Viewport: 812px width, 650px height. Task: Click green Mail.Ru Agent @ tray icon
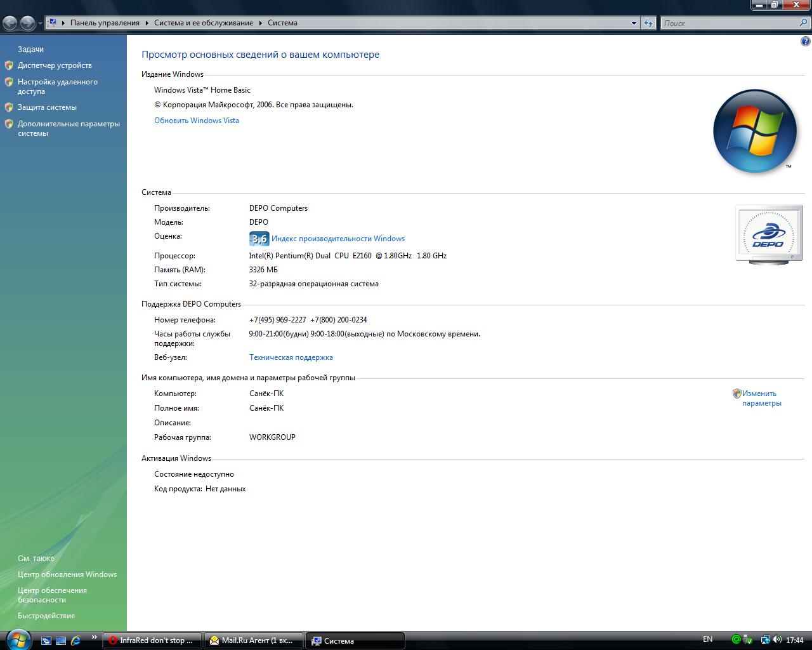tap(737, 640)
